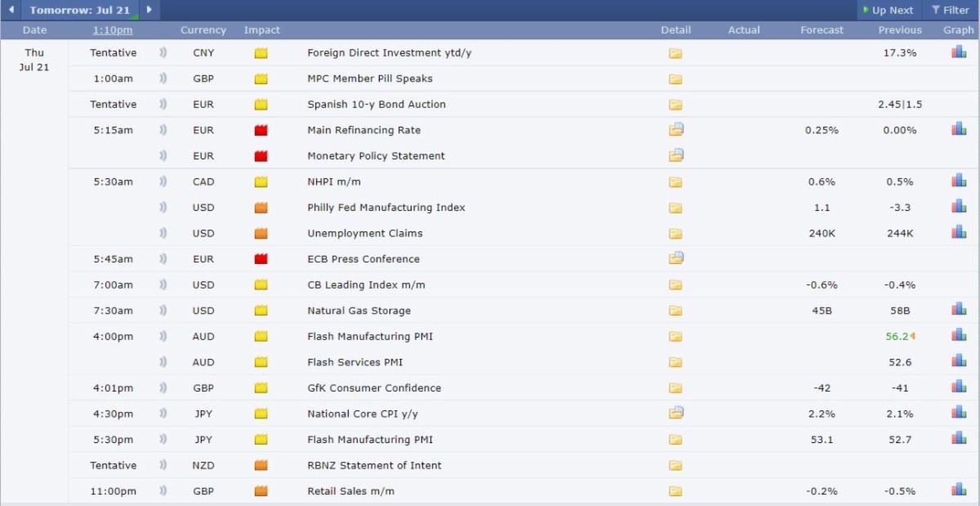Click yellow impact icon for CB Leading Index

point(261,285)
